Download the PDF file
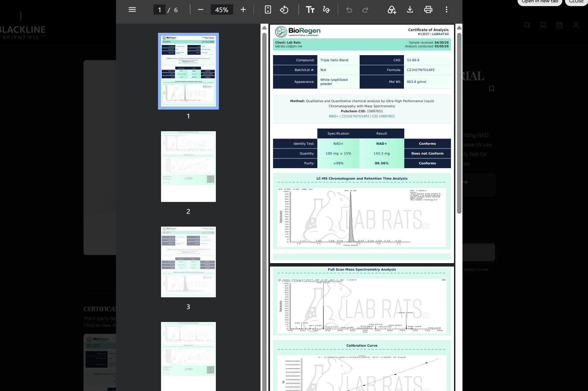 pyautogui.click(x=410, y=10)
